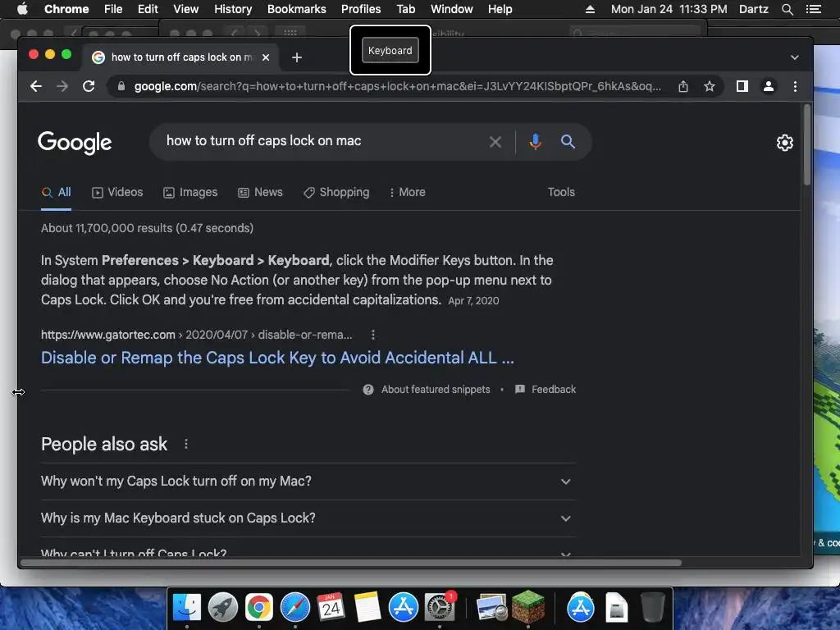Bookmark this page with the star icon
The height and width of the screenshot is (630, 840).
710,86
